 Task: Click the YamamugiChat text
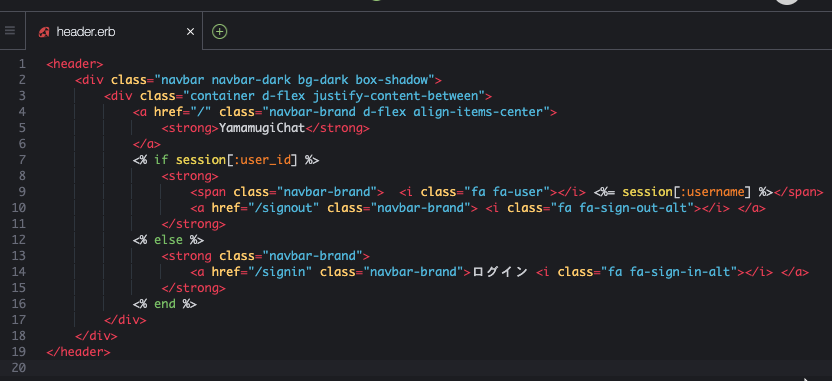[x=262, y=128]
